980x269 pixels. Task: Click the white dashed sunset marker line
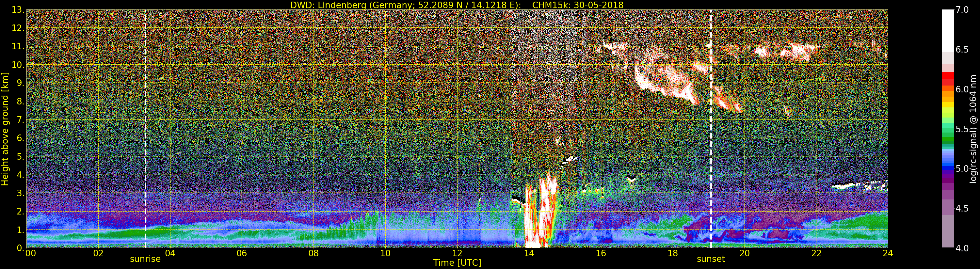click(711, 129)
